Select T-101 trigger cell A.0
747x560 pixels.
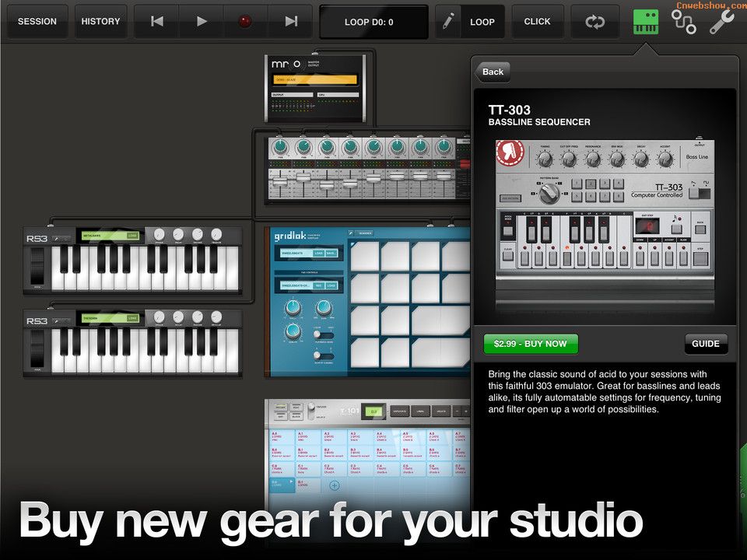click(282, 438)
